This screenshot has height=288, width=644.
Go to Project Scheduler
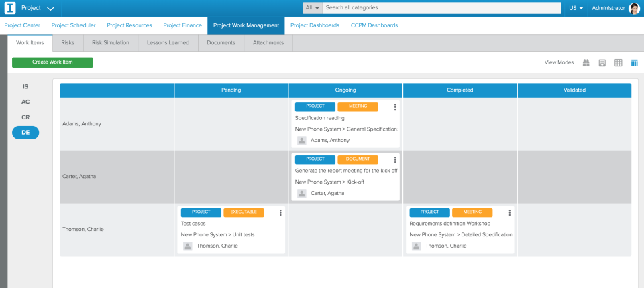(x=74, y=25)
